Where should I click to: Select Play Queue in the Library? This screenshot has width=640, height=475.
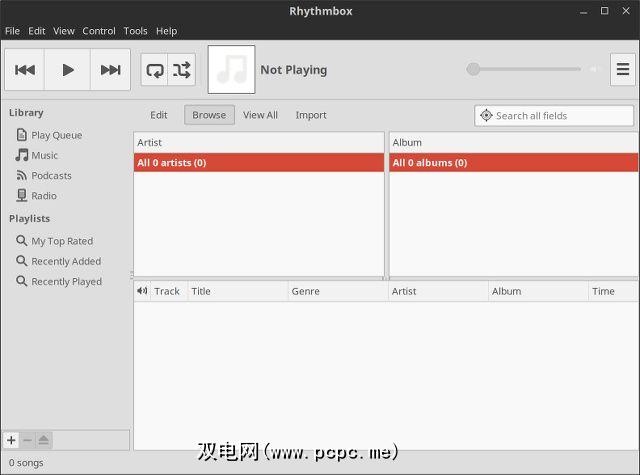coord(56,135)
